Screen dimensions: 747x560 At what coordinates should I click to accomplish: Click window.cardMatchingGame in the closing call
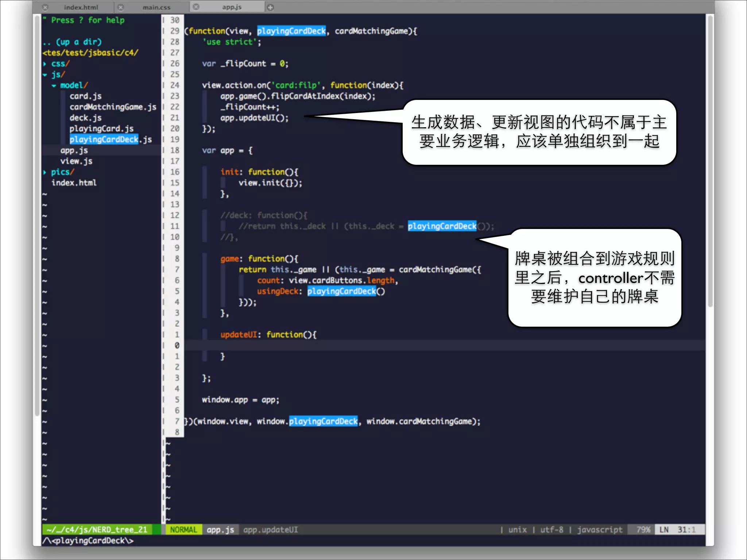coord(419,421)
